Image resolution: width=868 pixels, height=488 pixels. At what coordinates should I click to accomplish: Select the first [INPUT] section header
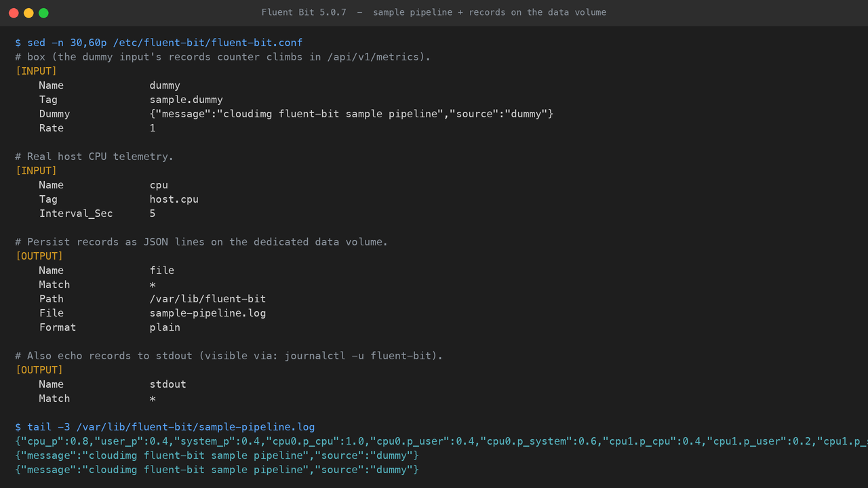[36, 71]
